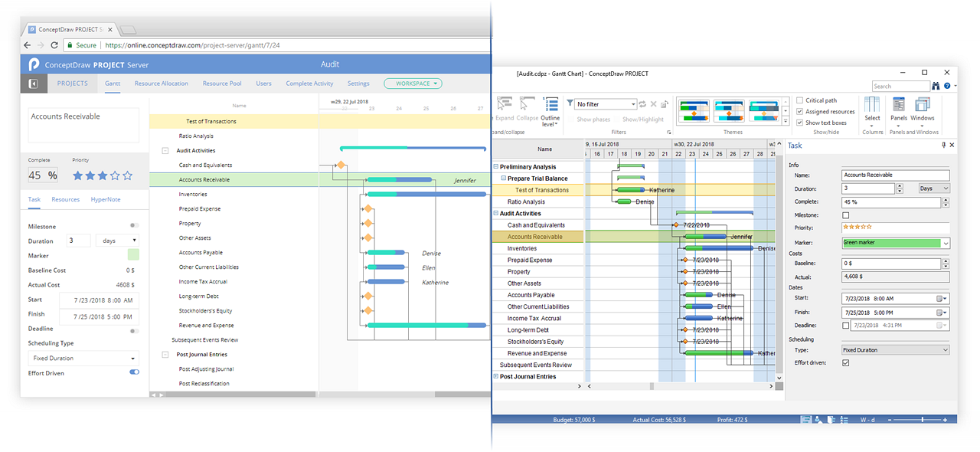
Task: Toggle the Effort Driven switch
Action: [134, 372]
